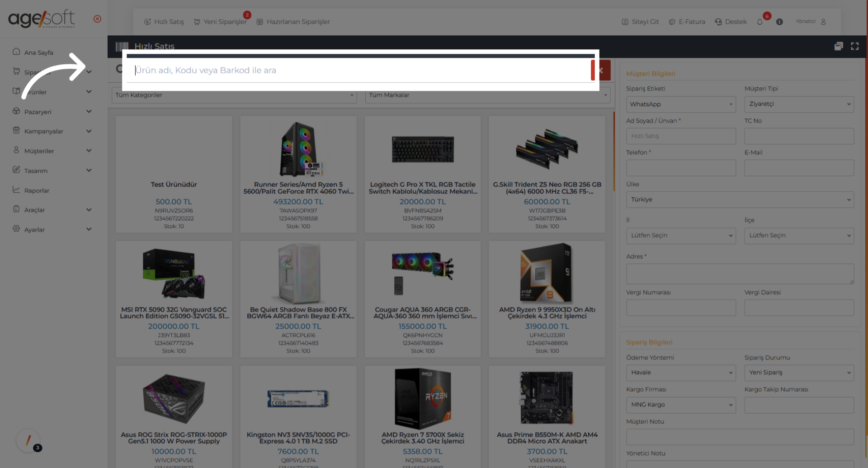Click the barcode icon next to Hızlı Satış
Screen dimensions: 868x468
(x=122, y=46)
